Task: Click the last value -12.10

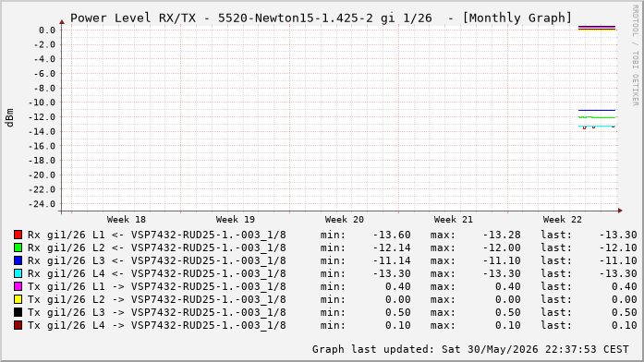Action: click(x=618, y=247)
